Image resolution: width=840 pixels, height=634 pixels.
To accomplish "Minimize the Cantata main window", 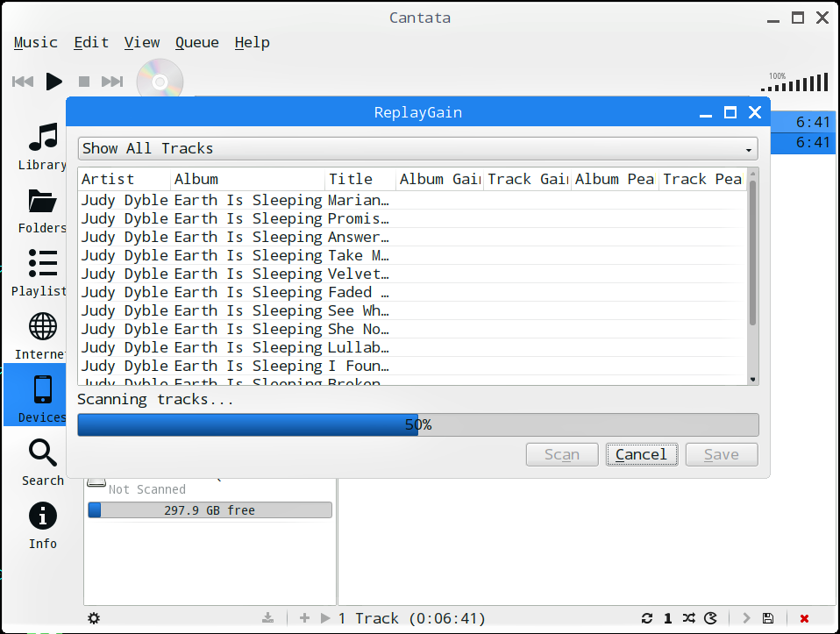I will coord(772,18).
